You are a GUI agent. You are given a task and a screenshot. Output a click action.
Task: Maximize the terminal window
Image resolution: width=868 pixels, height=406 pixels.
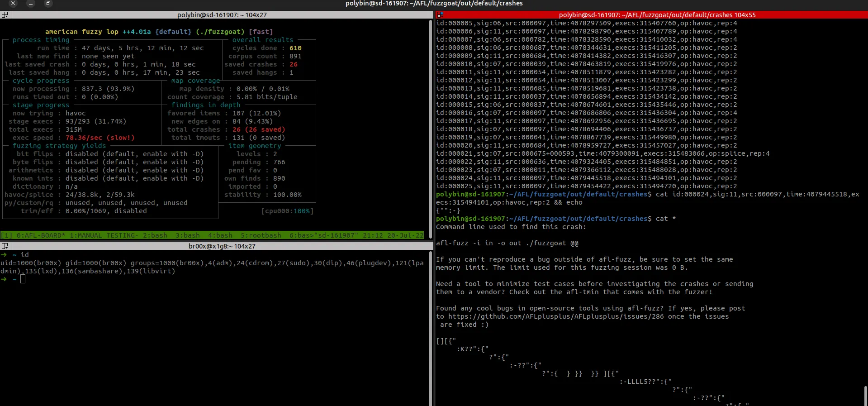pos(48,4)
